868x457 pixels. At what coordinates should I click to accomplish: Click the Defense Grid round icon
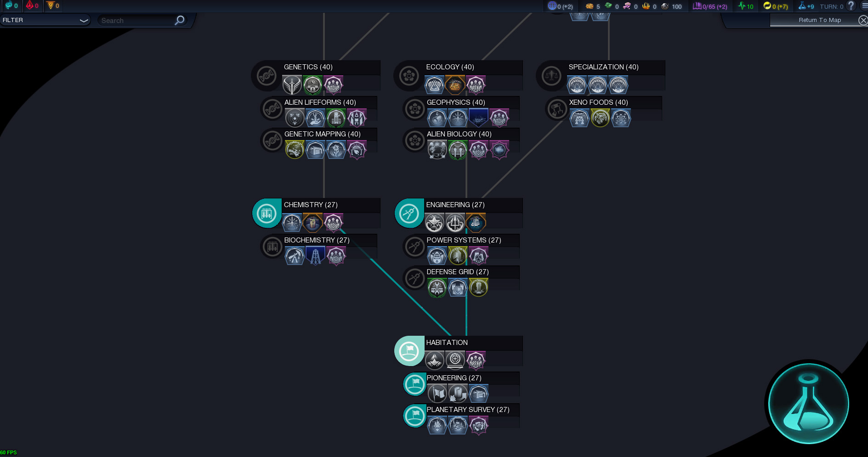414,279
